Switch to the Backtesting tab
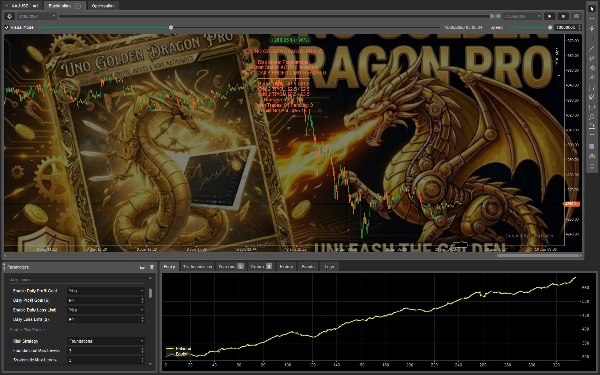 click(x=64, y=6)
